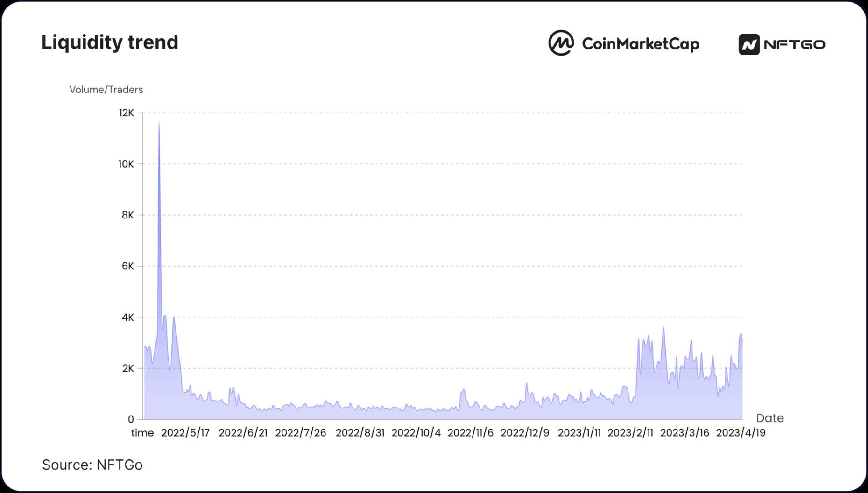Viewport: 868px width, 493px height.
Task: Click the CoinMarketCap circular logo icon
Action: click(561, 43)
